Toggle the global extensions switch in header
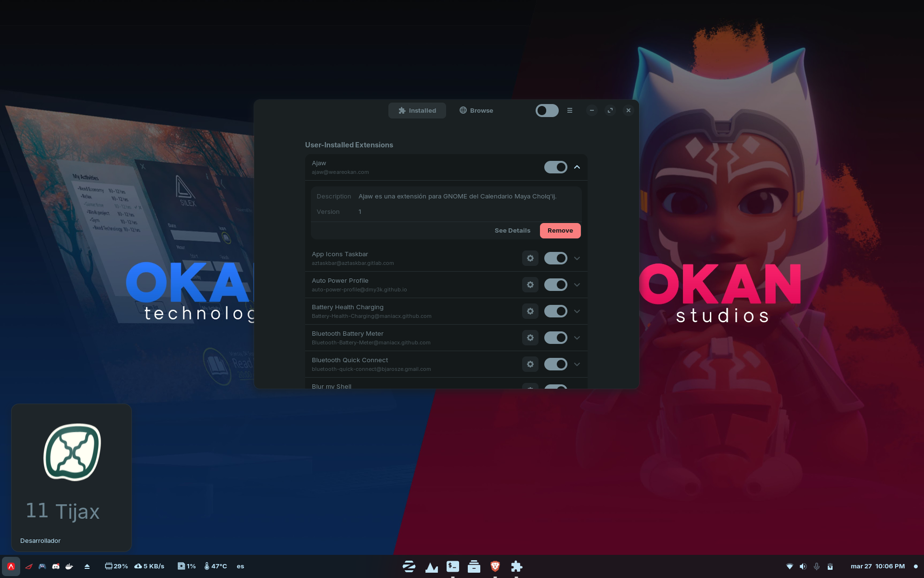The height and width of the screenshot is (578, 924). 547,110
